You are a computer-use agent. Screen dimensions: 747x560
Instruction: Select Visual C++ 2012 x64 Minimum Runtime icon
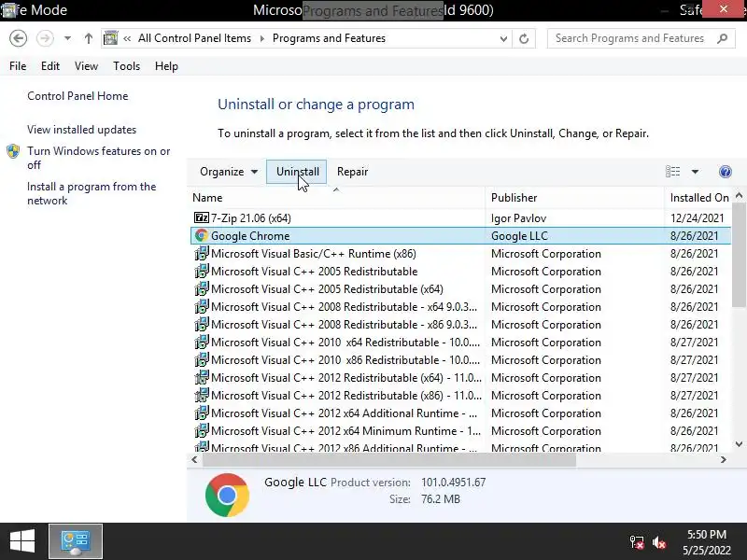coord(202,431)
